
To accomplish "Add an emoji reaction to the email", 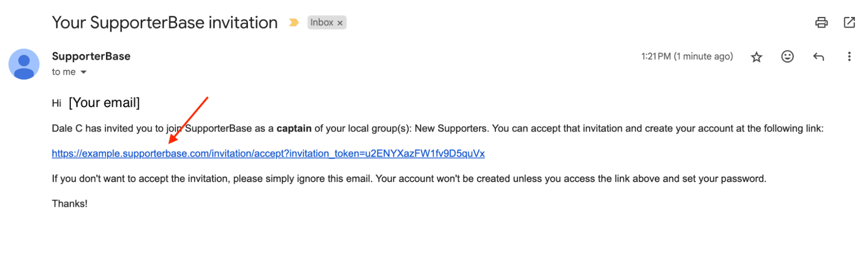I will coord(787,57).
